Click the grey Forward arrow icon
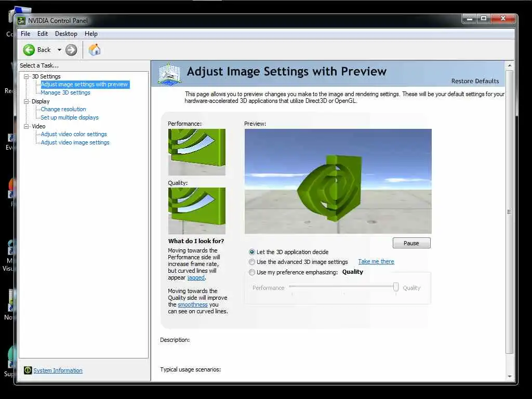This screenshot has width=532, height=399. (x=71, y=50)
